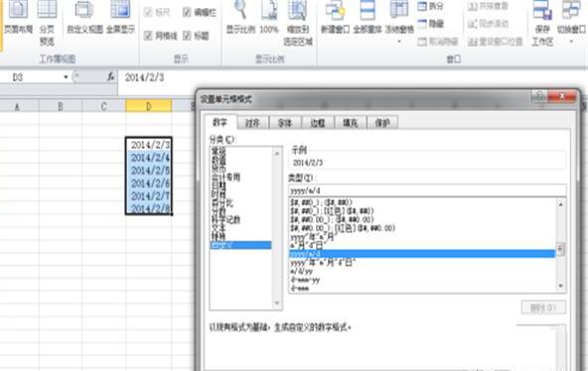Select column A header
588x371 pixels.
point(17,107)
